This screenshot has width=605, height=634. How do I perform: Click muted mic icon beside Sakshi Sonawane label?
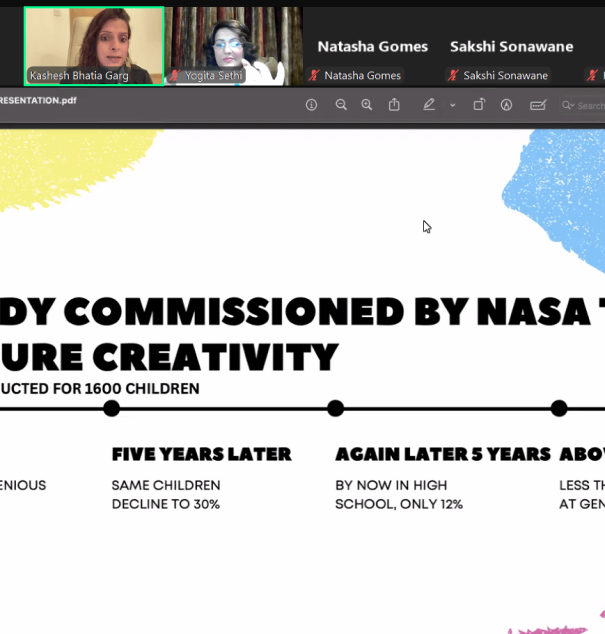[x=453, y=75]
